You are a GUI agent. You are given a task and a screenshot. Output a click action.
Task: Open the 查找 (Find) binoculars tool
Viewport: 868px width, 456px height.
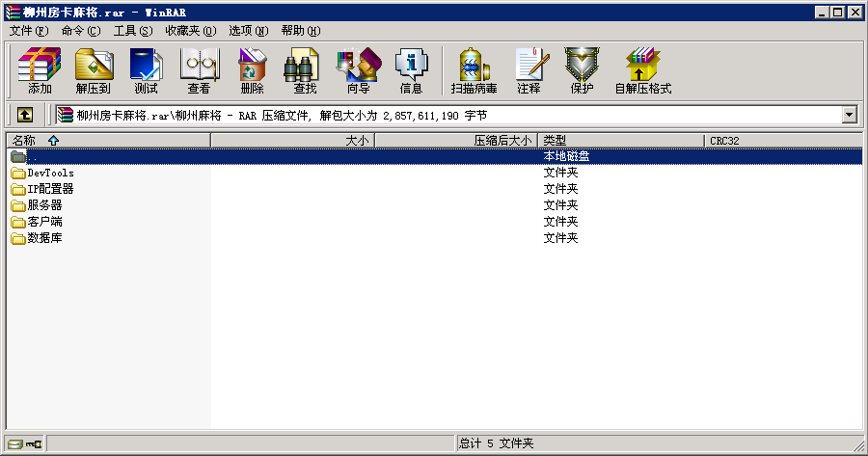click(305, 70)
